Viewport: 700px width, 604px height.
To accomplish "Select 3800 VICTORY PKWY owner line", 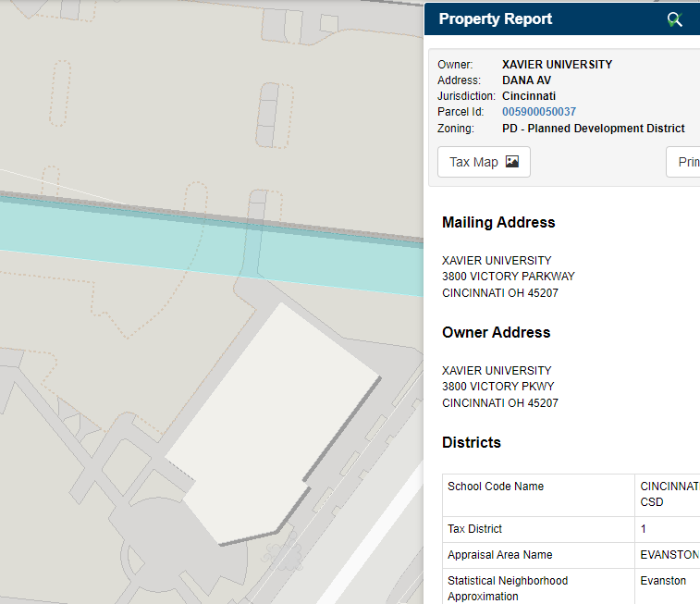I will tap(498, 387).
